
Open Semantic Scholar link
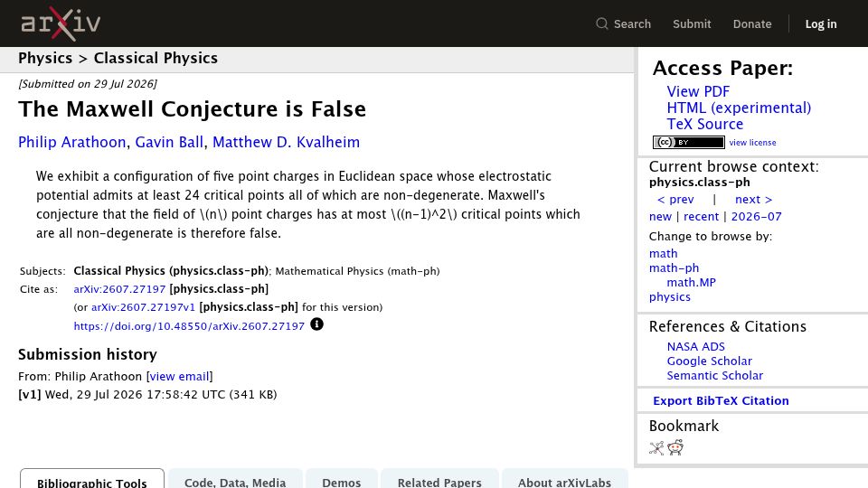tap(714, 375)
